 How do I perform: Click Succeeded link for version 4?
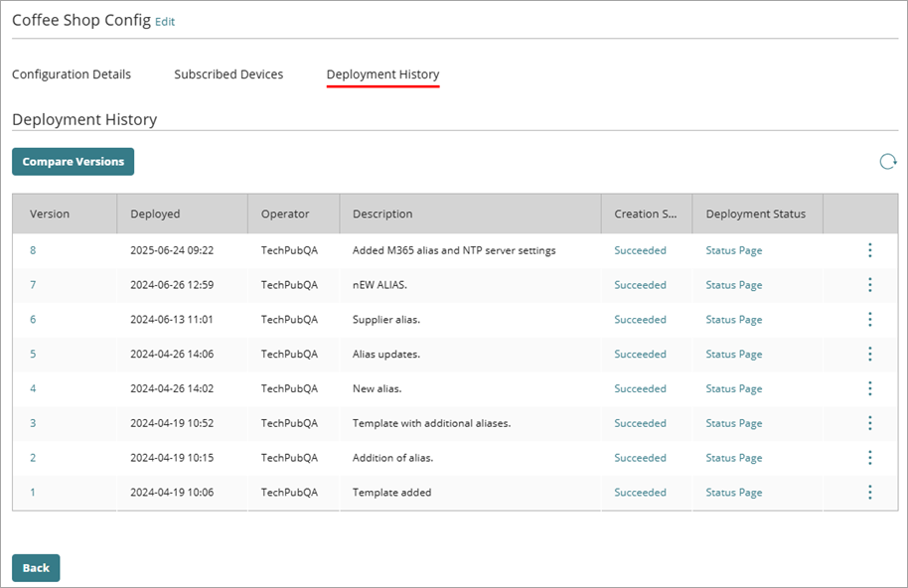[x=640, y=388]
